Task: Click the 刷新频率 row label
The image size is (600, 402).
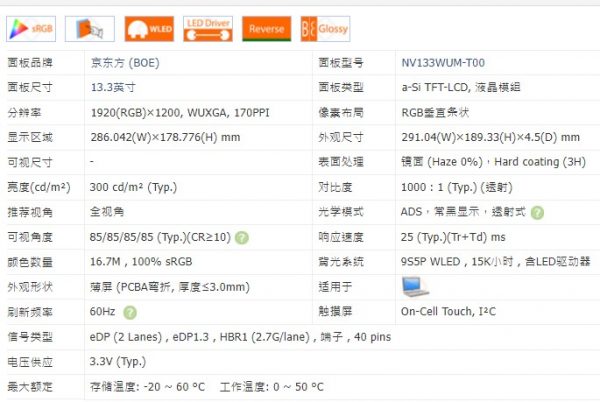Action: (x=30, y=312)
